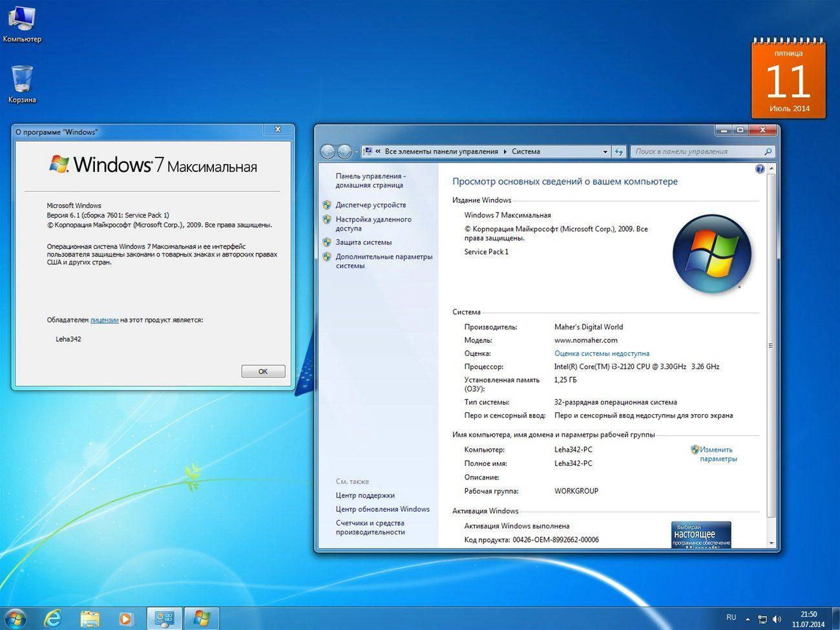Click the shield icon beside Изменить параметры
This screenshot has height=630, width=840.
tap(695, 449)
